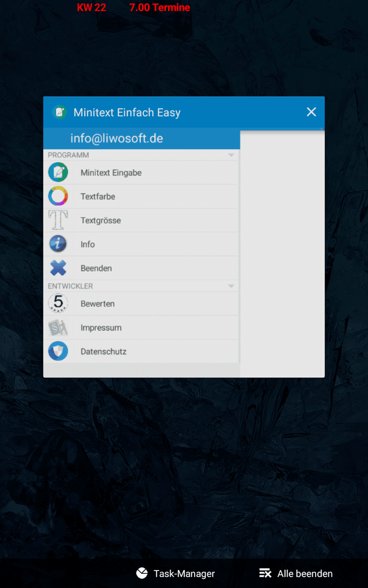The height and width of the screenshot is (588, 368).
Task: Click the PROGRAMM section label
Action: [x=68, y=155]
